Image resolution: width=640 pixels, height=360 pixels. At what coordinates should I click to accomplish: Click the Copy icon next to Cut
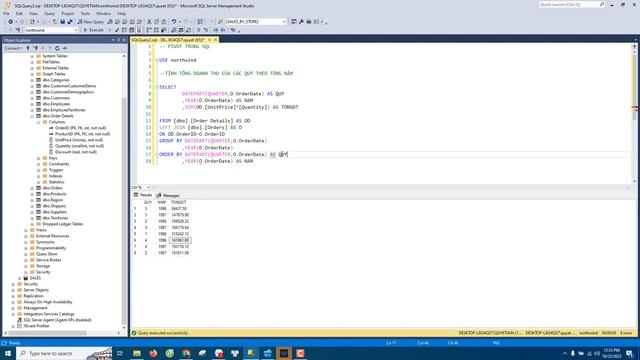tap(157, 22)
